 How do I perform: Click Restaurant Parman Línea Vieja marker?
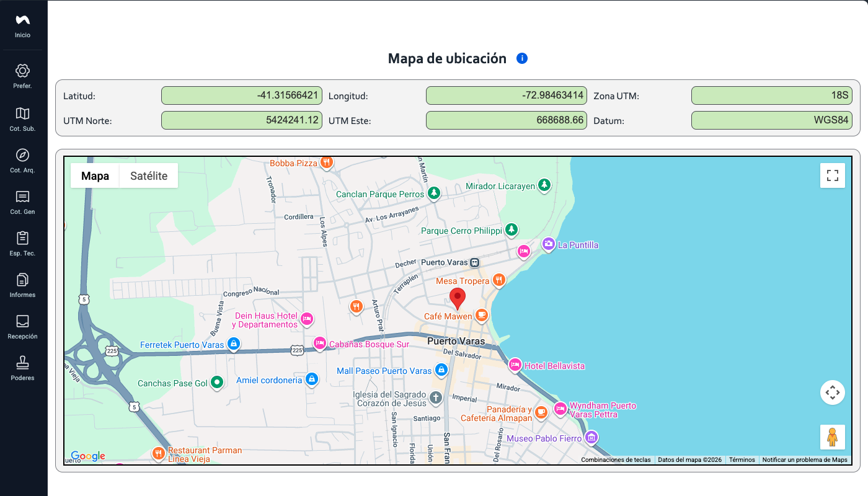(x=159, y=454)
